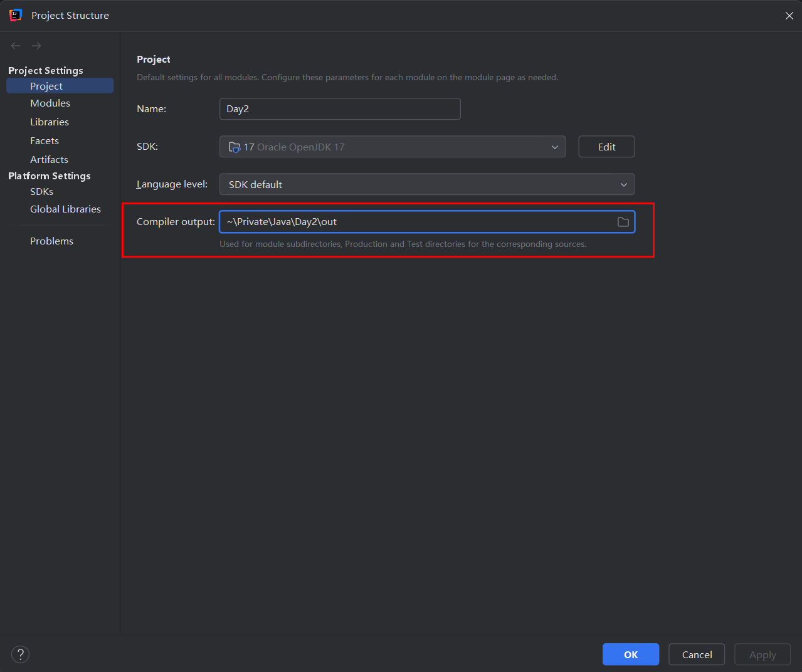Click the 'Default settings for all modules' description
Screen dimensions: 802x672
[347, 77]
